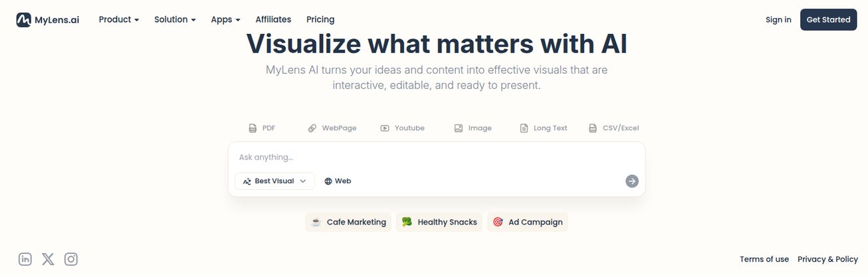
Task: Submit prompt with the arrow send icon
Action: (x=632, y=181)
